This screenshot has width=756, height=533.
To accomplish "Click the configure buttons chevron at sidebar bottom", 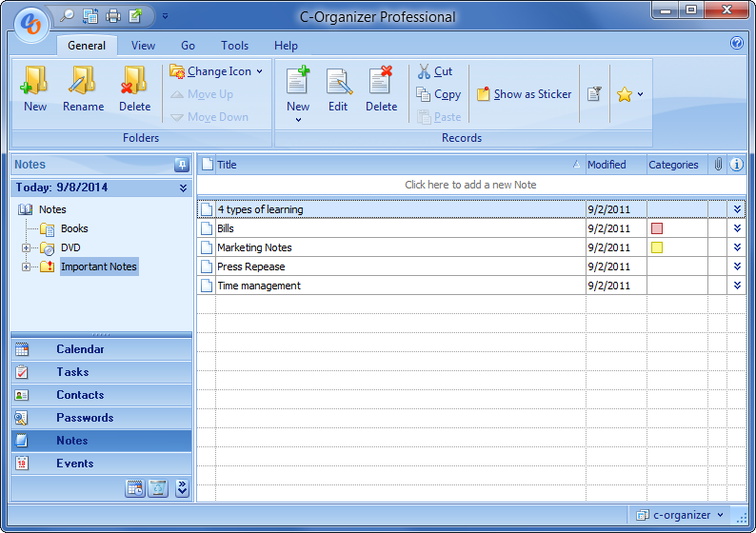I will pos(182,488).
